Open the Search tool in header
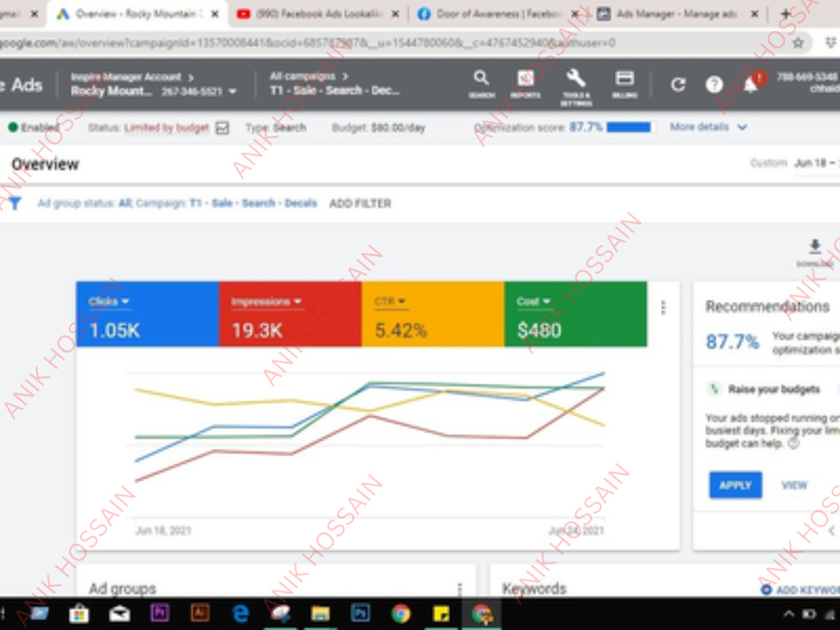The image size is (840, 630). [481, 83]
